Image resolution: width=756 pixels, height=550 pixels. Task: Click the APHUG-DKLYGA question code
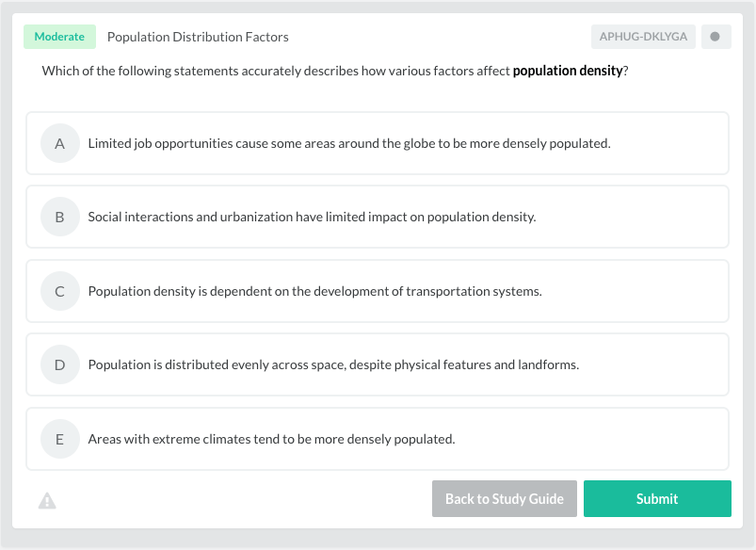click(643, 36)
